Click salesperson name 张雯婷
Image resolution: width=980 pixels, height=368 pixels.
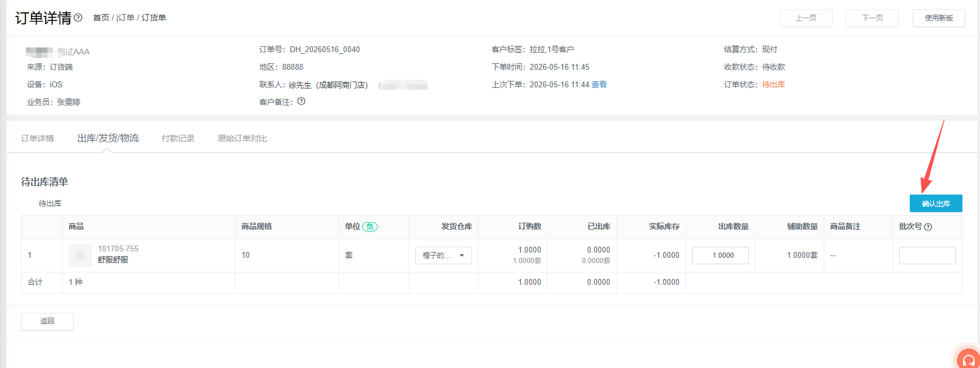pyautogui.click(x=68, y=102)
